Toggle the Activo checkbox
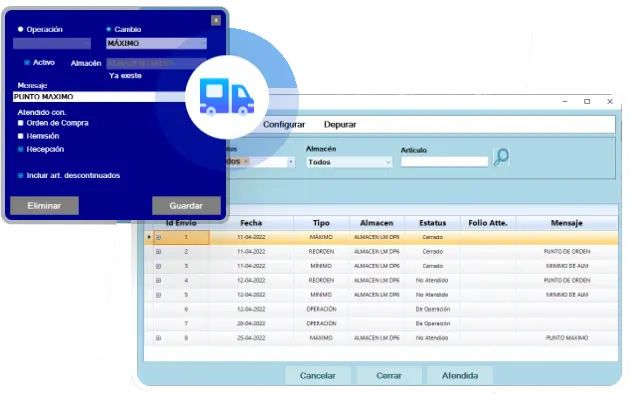Image resolution: width=630 pixels, height=394 pixels. click(x=27, y=62)
